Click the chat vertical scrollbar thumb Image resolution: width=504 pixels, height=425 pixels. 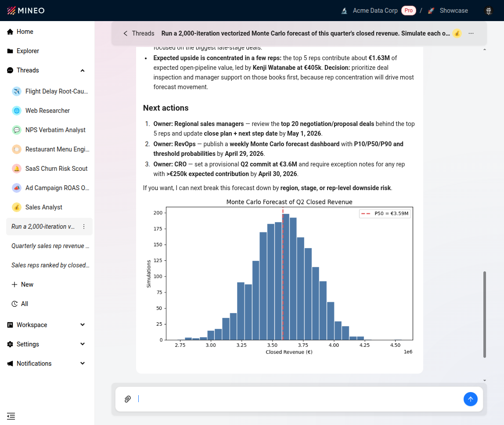[x=485, y=314]
